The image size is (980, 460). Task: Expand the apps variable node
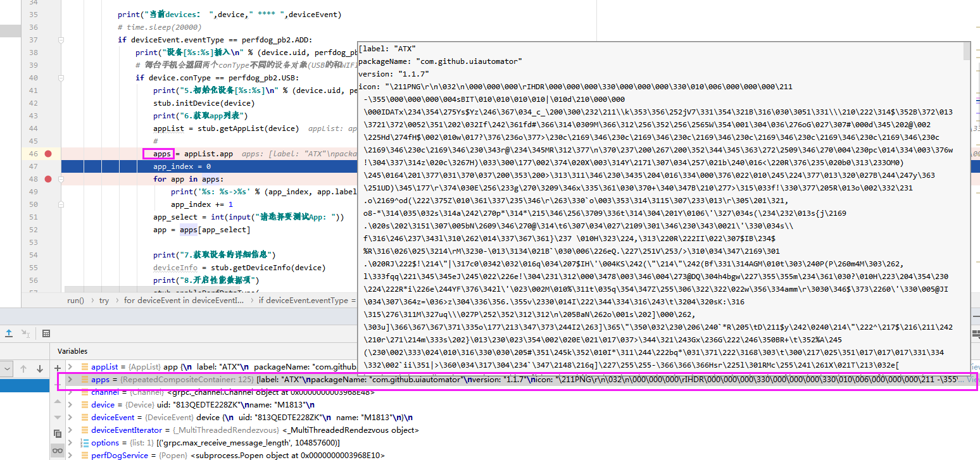[70, 380]
